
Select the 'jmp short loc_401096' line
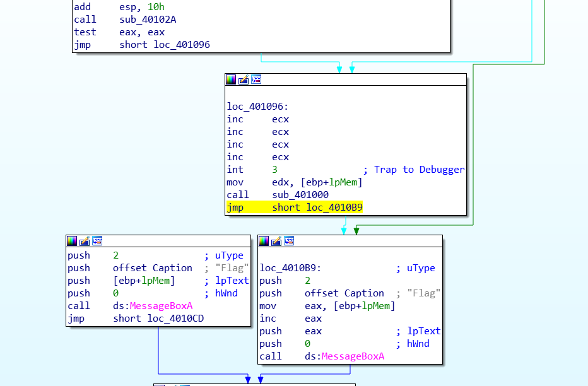(x=142, y=45)
